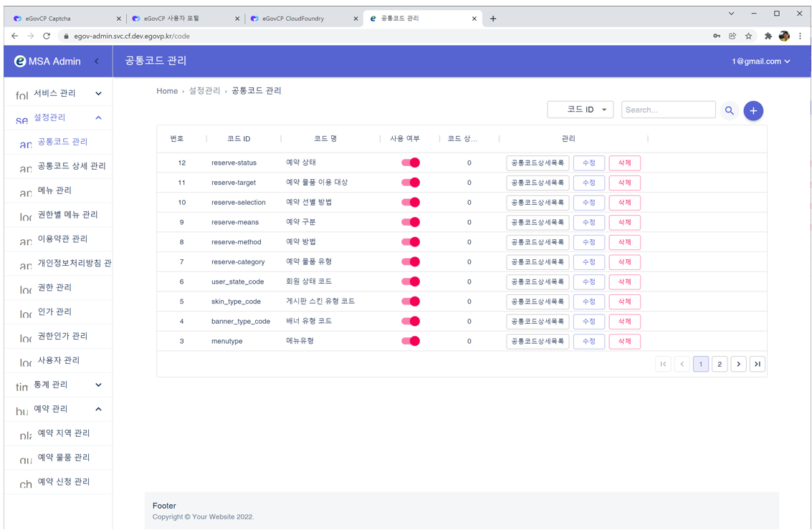The image size is (812, 530).
Task: Go to the next page arrow
Action: pyautogui.click(x=738, y=364)
